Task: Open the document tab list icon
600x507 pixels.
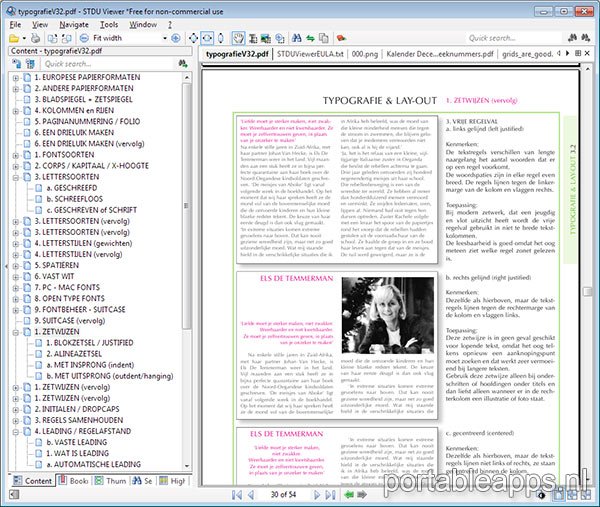Action: tap(578, 53)
